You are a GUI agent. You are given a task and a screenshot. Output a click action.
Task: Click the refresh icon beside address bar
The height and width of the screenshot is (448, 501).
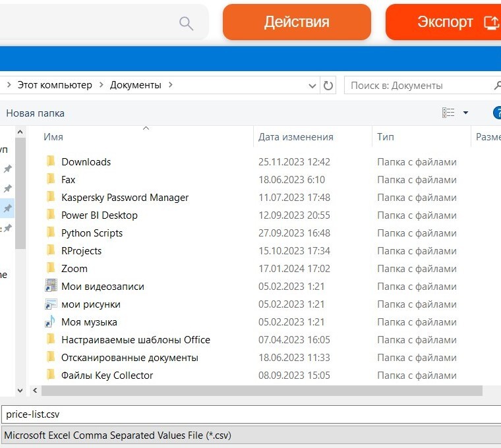click(328, 85)
